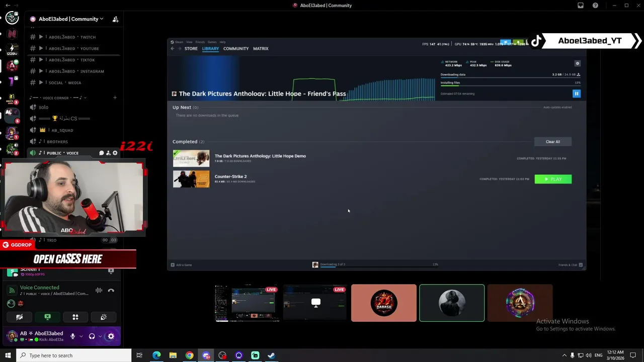Invite to Public Voice channel icon
The image size is (644, 362).
pos(108,153)
